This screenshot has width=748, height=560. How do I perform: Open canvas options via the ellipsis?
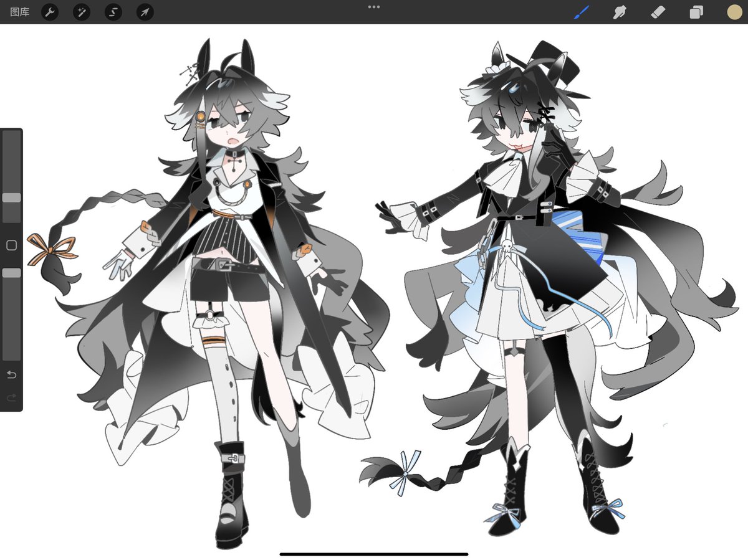(x=374, y=7)
